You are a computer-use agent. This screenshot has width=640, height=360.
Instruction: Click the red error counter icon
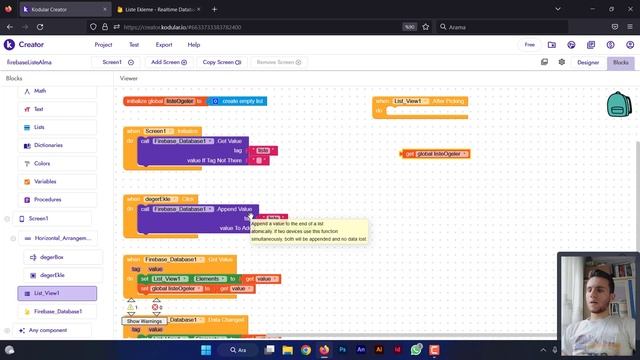coord(155,307)
